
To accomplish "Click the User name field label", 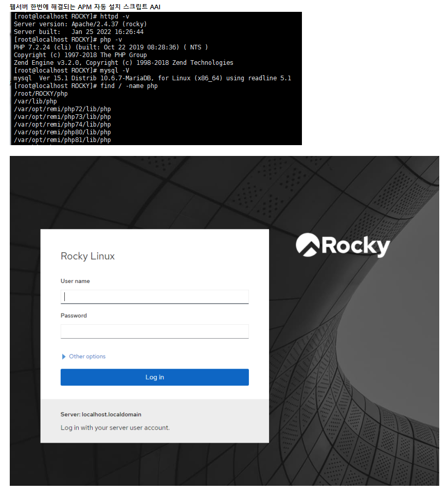I will [x=75, y=282].
